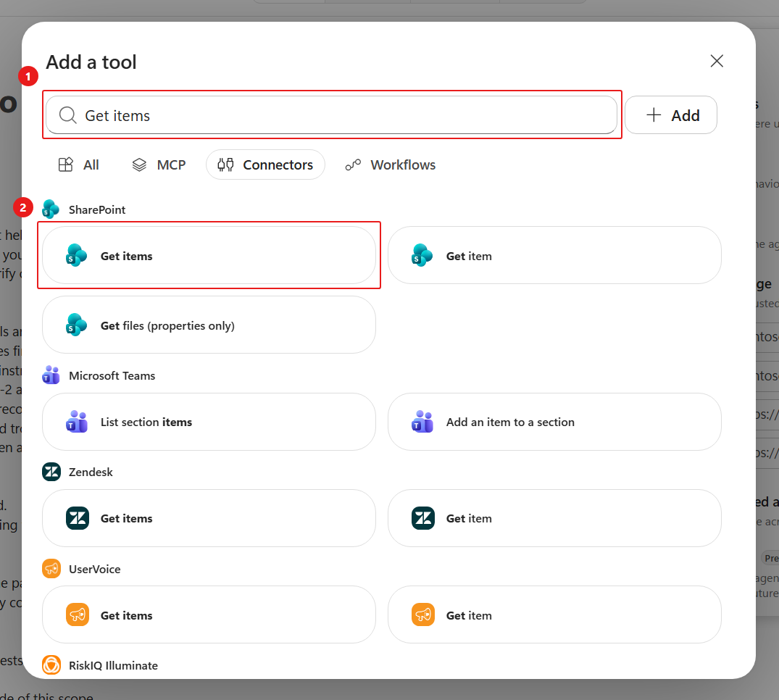The image size is (779, 700).
Task: Click SharePoint icon in Get files card
Action: tap(77, 325)
